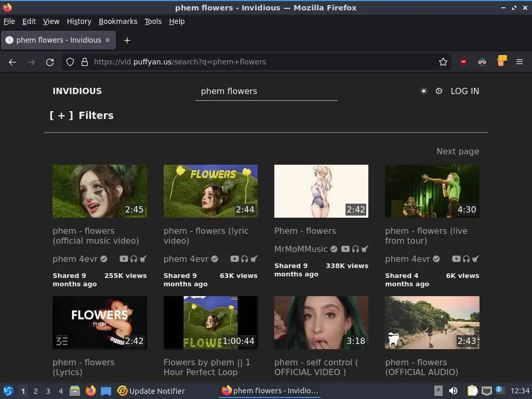This screenshot has height=399, width=532.
Task: Bookmark this page with the star icon
Action: (443, 62)
